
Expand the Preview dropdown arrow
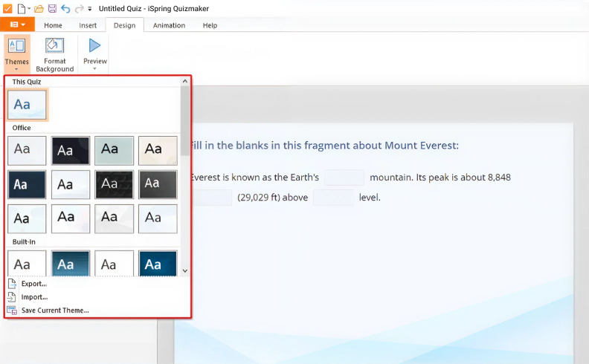click(x=94, y=68)
